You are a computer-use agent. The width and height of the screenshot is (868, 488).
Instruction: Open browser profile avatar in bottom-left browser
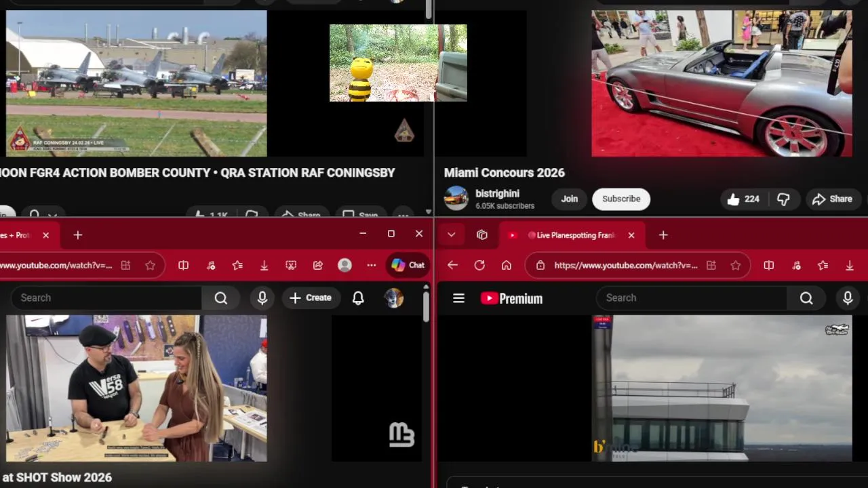pos(344,266)
